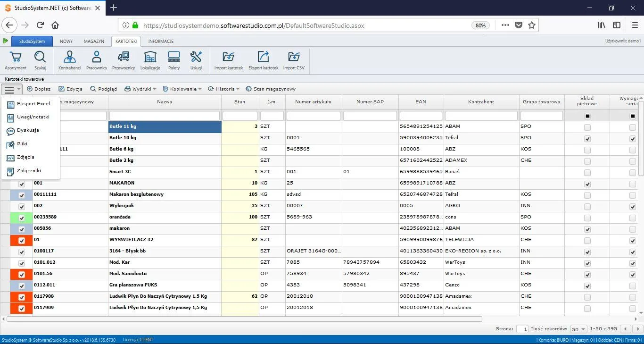Image resolution: width=644 pixels, height=344 pixels.
Task: Sort by the Grupa towarowa column header
Action: click(x=541, y=101)
